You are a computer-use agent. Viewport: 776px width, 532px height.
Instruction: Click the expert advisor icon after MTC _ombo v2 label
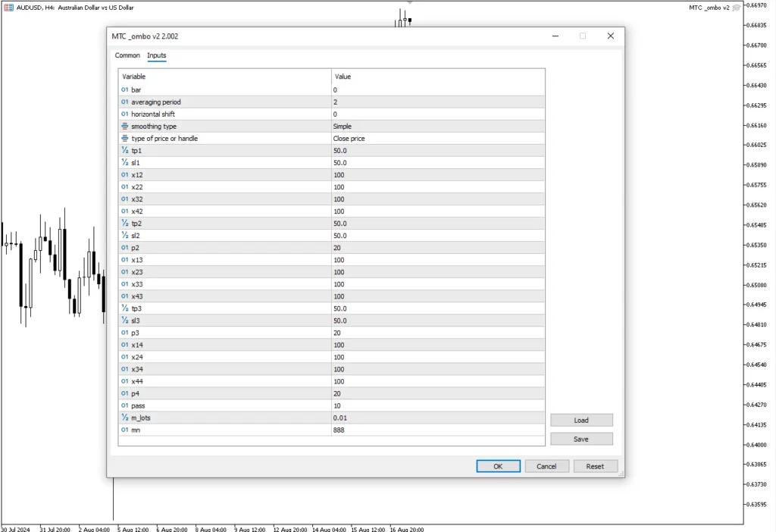737,8
